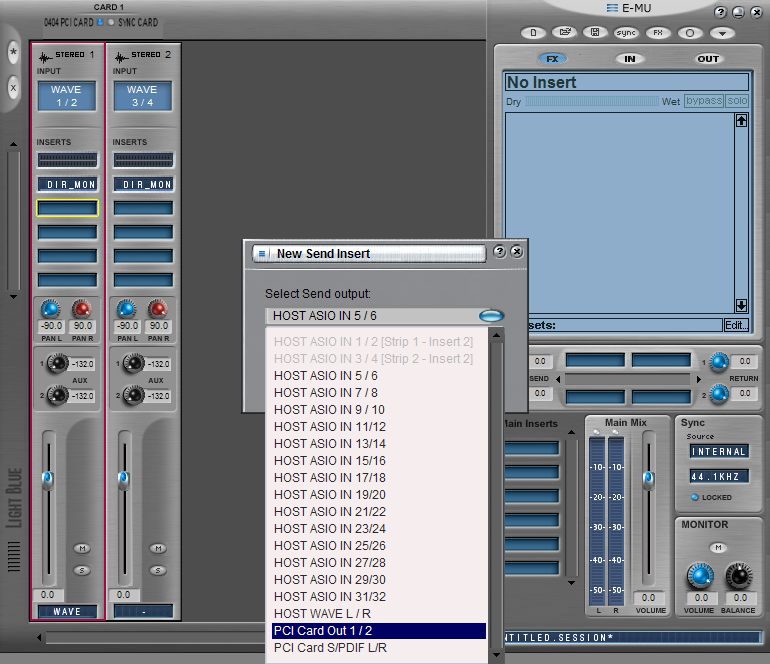Click the MONITOR VOLUME knob
770x664 pixels.
click(x=700, y=576)
